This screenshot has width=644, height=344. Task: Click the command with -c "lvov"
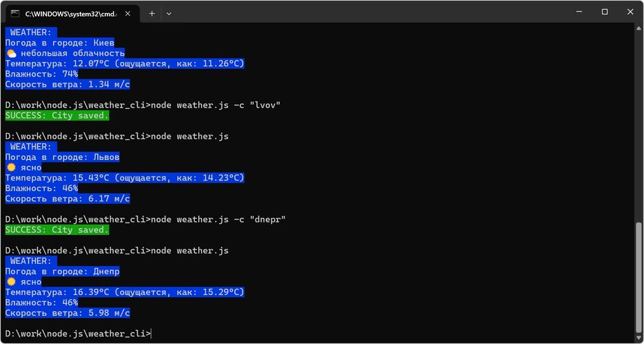pyautogui.click(x=143, y=105)
